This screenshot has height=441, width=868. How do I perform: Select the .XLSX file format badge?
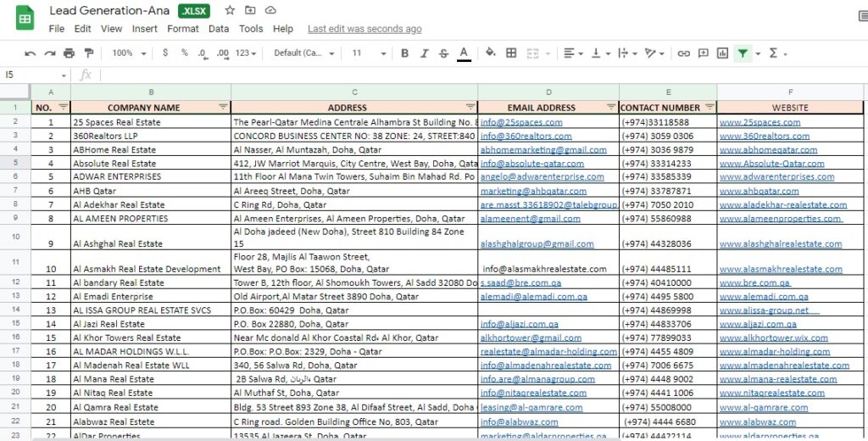tap(194, 11)
